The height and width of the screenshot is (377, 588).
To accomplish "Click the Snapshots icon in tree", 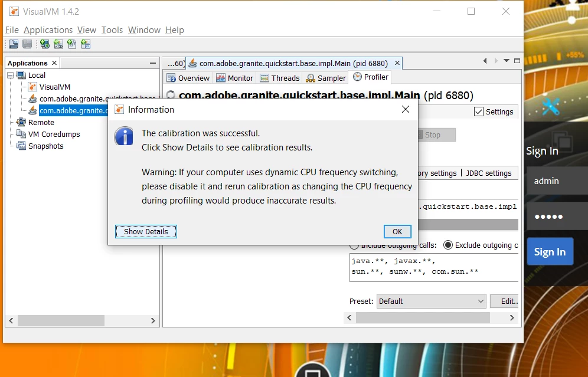I will point(21,146).
